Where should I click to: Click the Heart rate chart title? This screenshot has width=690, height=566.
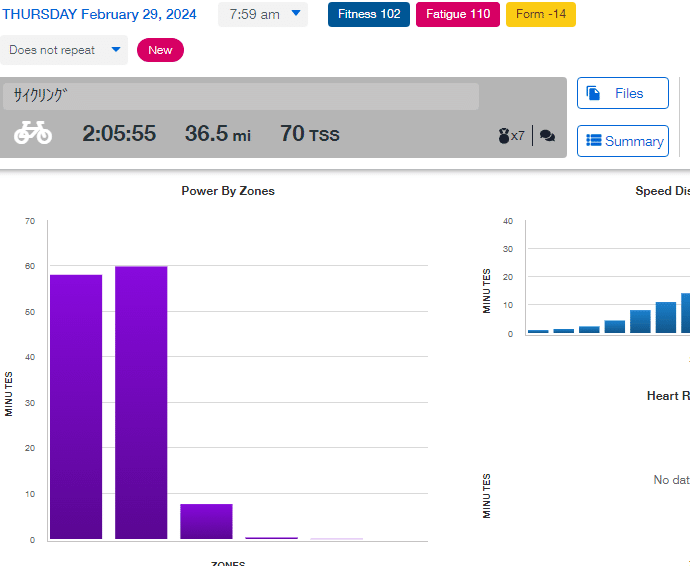pos(668,396)
